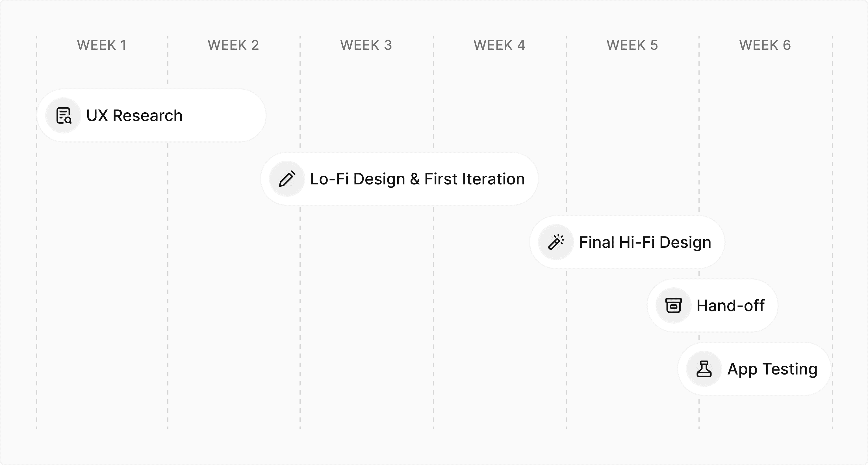
Task: Select the App Testing task bar
Action: 754,369
